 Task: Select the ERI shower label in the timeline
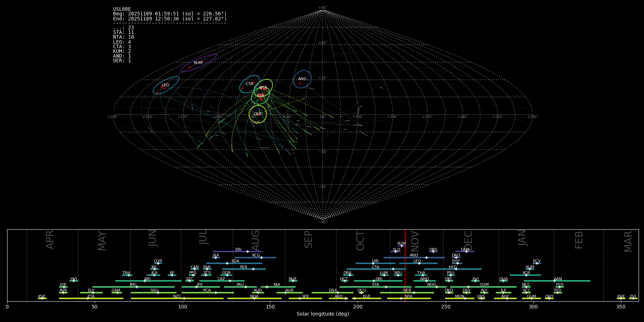tap(238, 250)
